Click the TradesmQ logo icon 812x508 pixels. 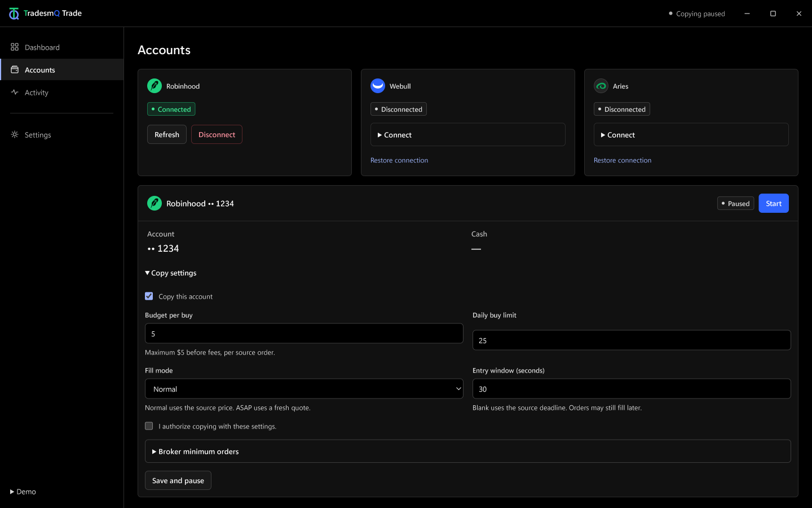[14, 14]
